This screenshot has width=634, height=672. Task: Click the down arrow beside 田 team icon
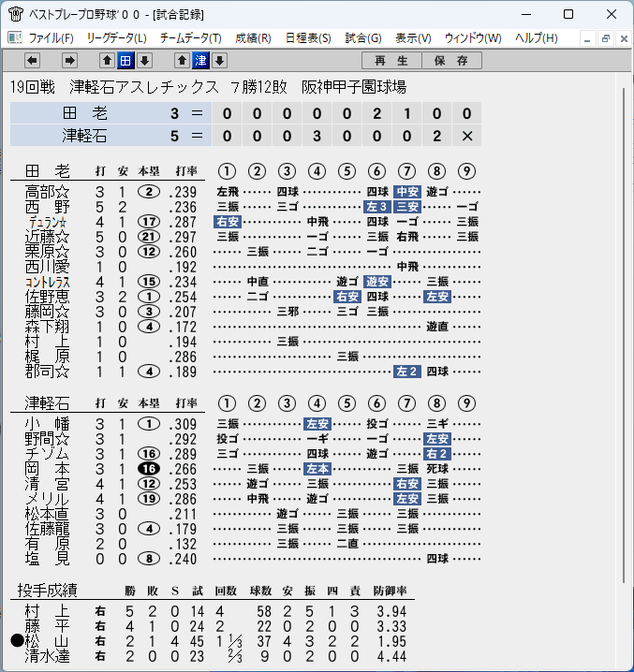(x=144, y=61)
